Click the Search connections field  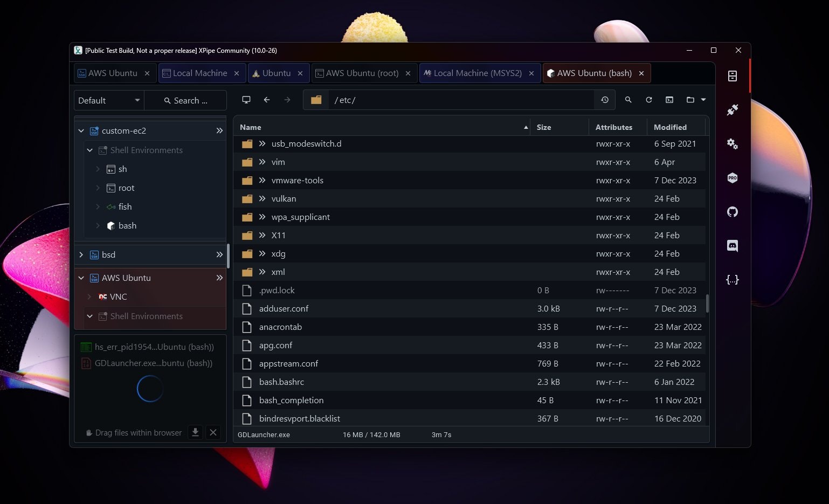185,100
